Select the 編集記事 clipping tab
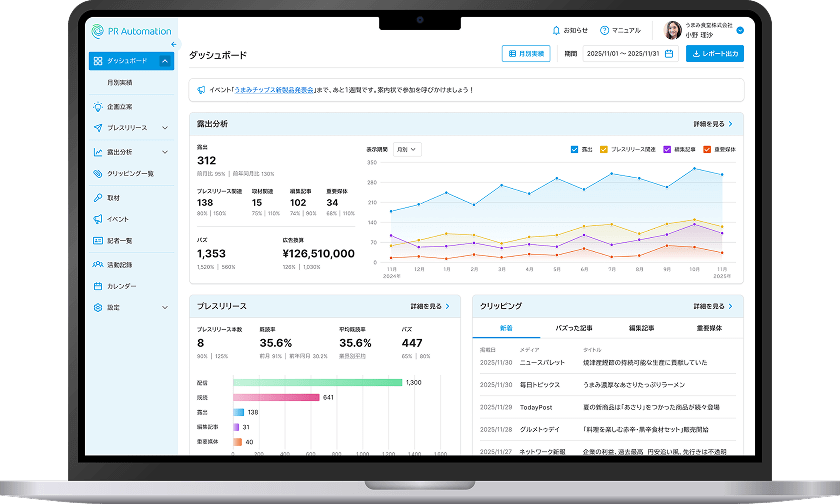Image resolution: width=840 pixels, height=504 pixels. click(x=642, y=328)
